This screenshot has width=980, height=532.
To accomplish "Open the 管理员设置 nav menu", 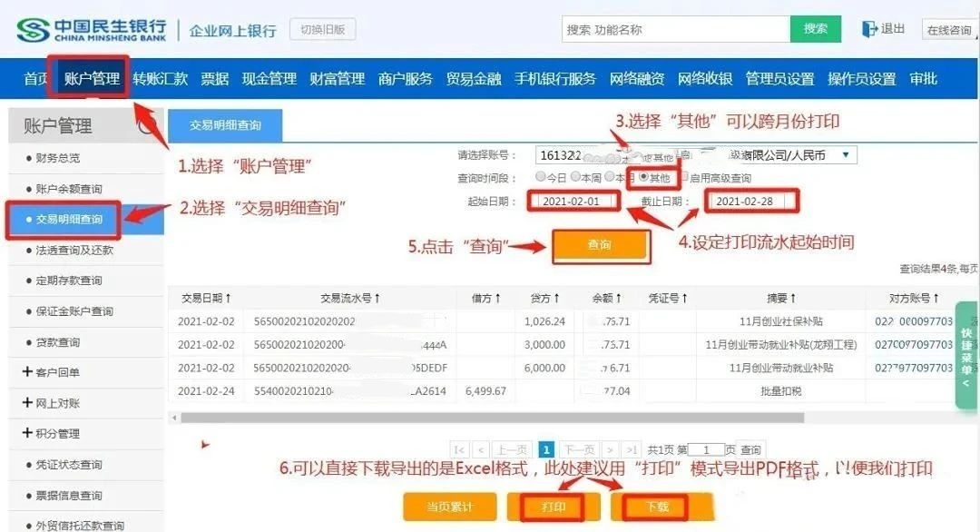I will tap(780, 79).
